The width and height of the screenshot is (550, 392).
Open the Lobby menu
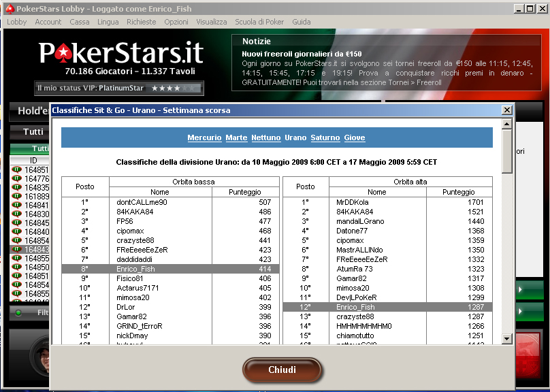[16, 22]
